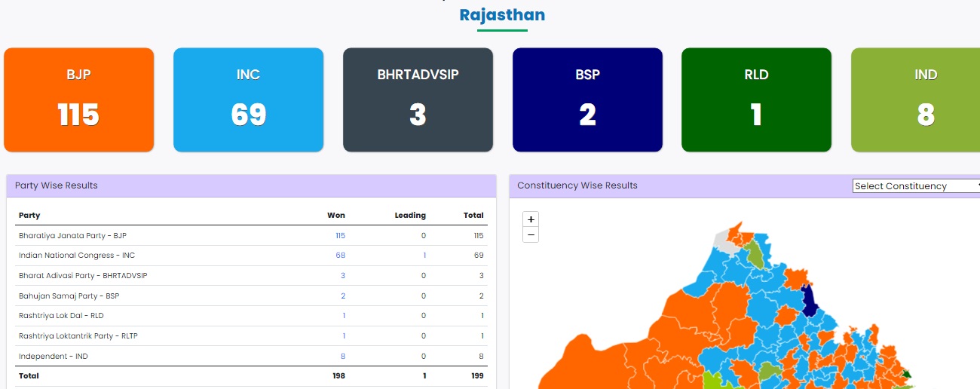Zoom in the constituency map
This screenshot has height=389, width=980.
pos(531,219)
